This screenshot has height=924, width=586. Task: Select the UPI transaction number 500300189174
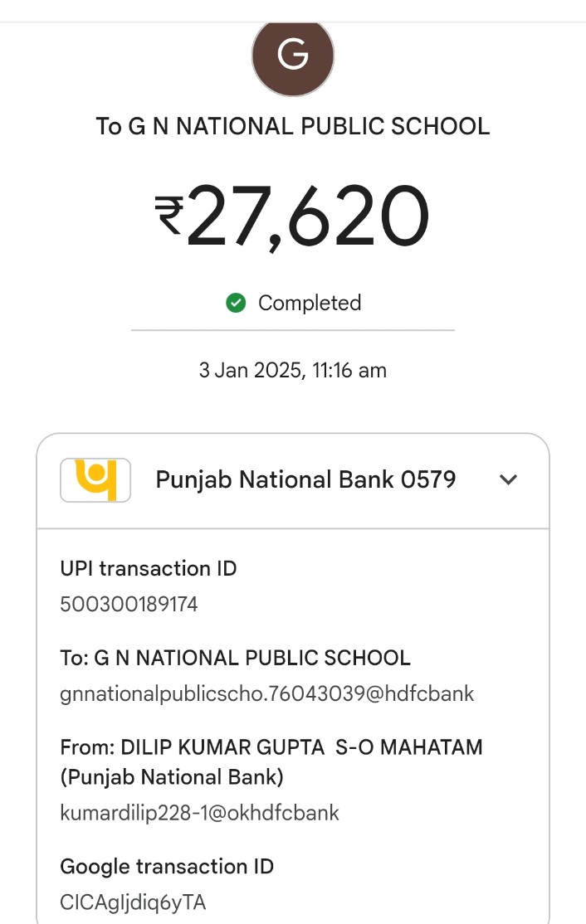129,604
